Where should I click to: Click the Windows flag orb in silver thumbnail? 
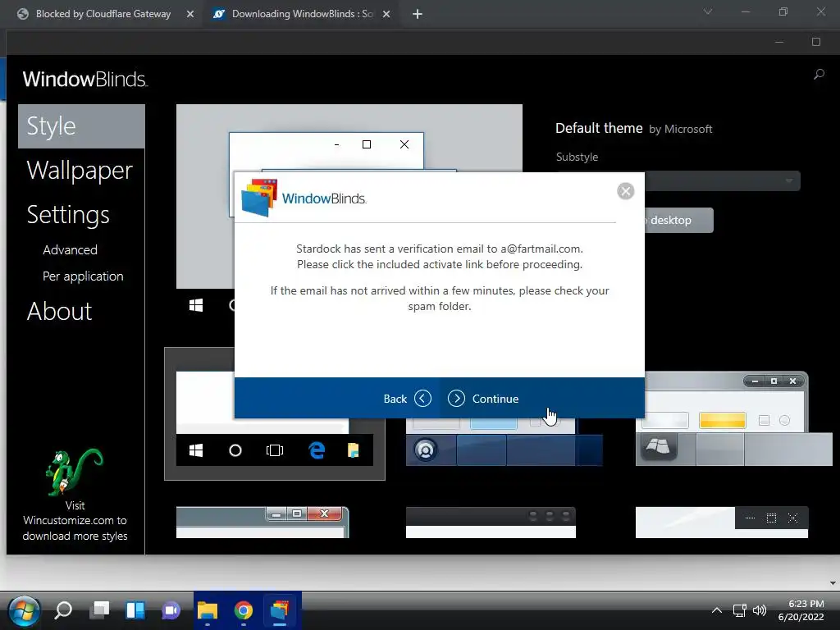tap(659, 447)
